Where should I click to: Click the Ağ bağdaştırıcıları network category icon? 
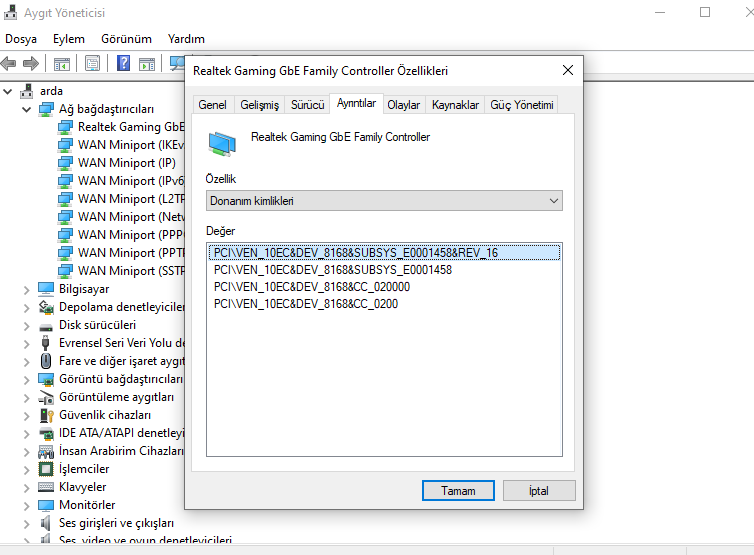[x=46, y=109]
